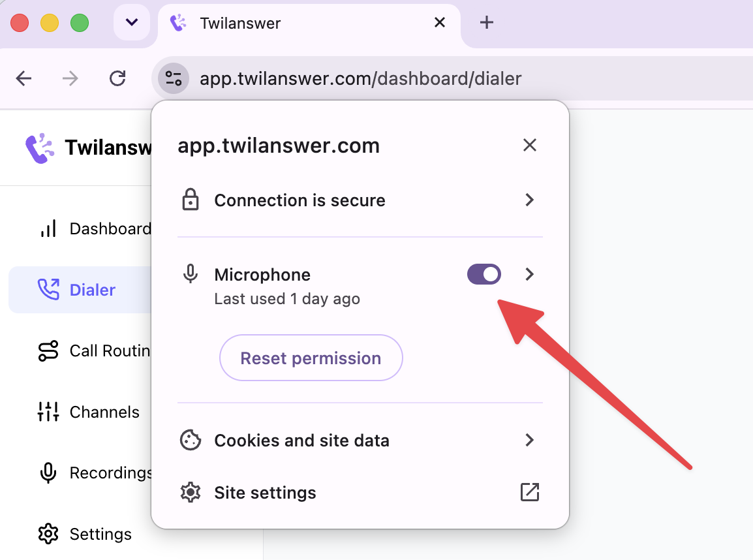Open a new tab with plus button

(487, 23)
